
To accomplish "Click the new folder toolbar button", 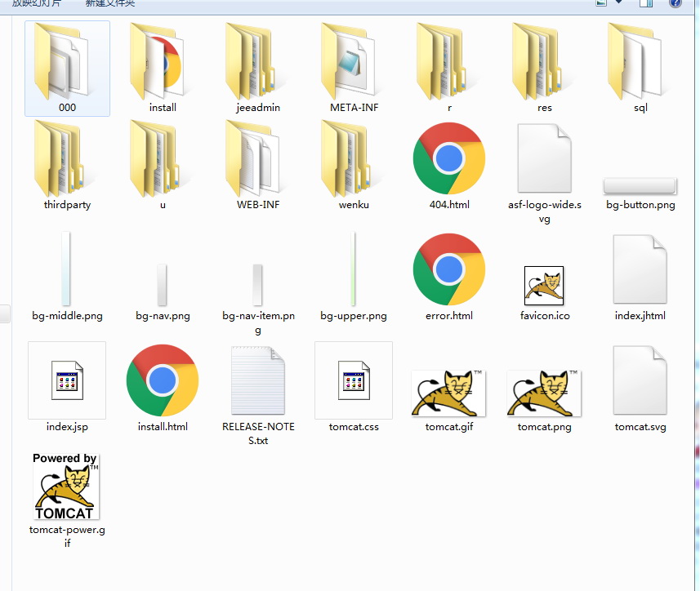I will (109, 3).
